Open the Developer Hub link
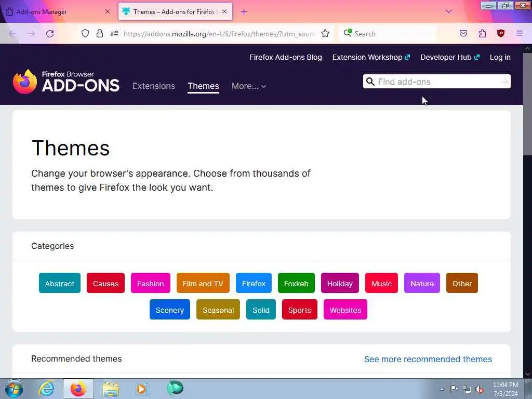 450,57
